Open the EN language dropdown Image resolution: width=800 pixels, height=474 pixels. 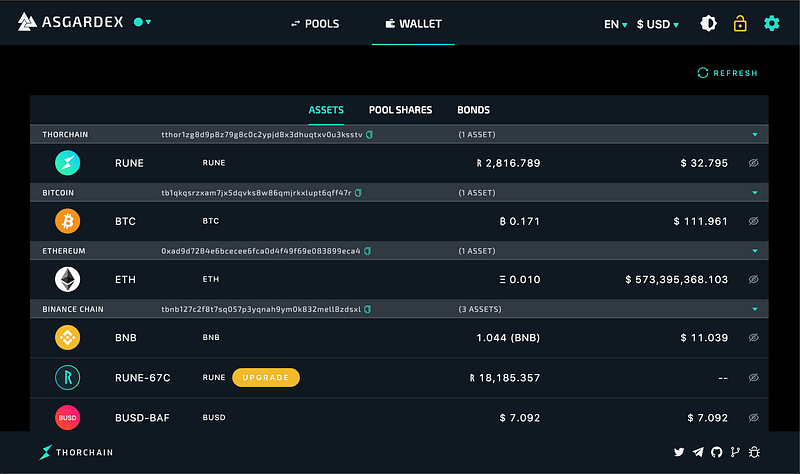coord(615,24)
